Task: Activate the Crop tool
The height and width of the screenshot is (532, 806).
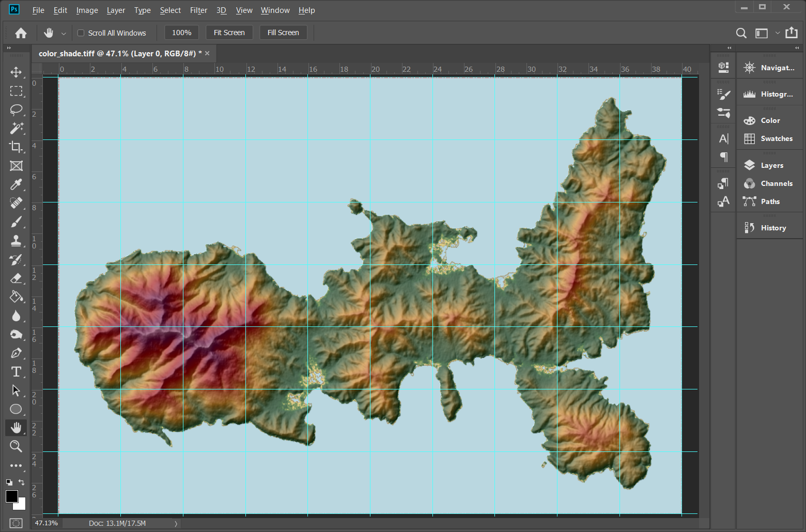Action: click(x=16, y=147)
